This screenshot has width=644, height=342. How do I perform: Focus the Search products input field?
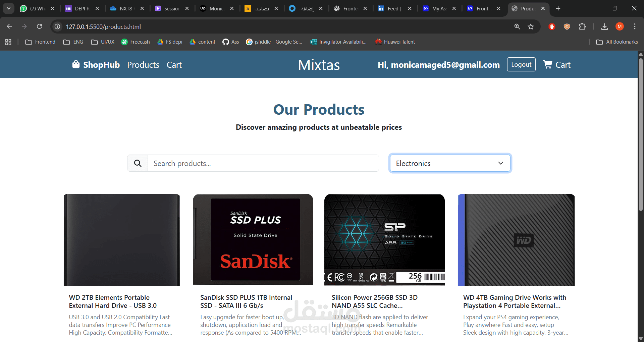point(263,163)
